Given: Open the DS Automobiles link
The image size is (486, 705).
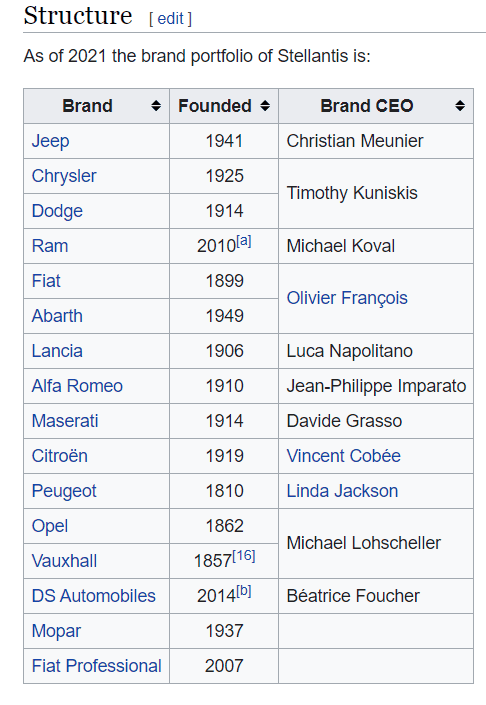Looking at the screenshot, I should tap(94, 596).
